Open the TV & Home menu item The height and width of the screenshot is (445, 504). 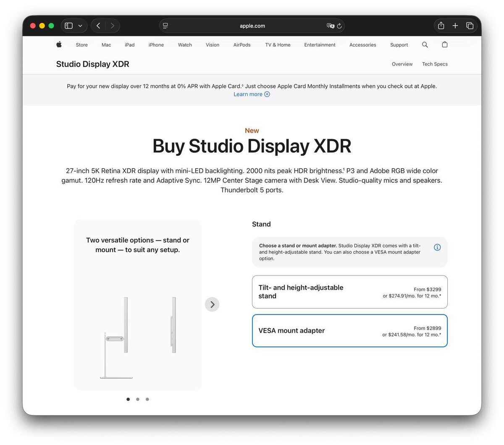[278, 45]
